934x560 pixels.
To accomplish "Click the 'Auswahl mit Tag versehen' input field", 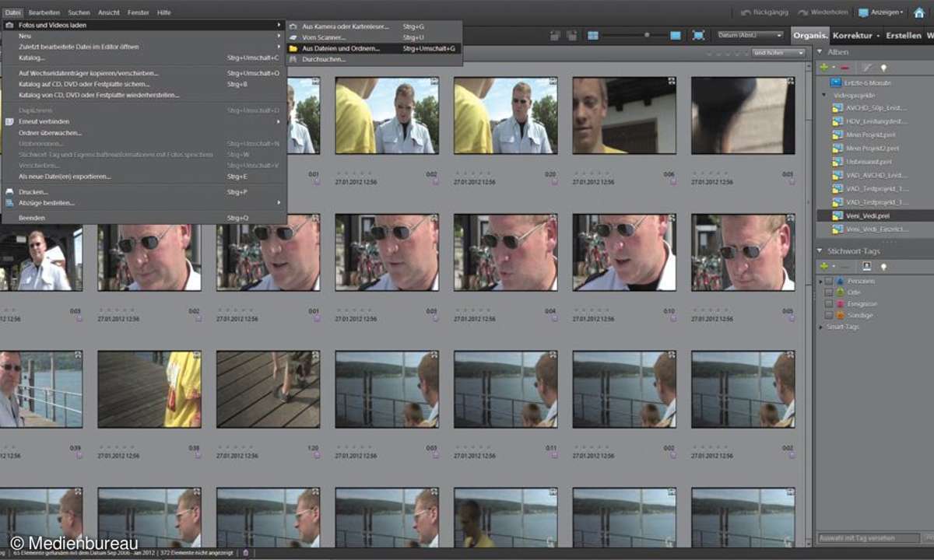I will 869,538.
